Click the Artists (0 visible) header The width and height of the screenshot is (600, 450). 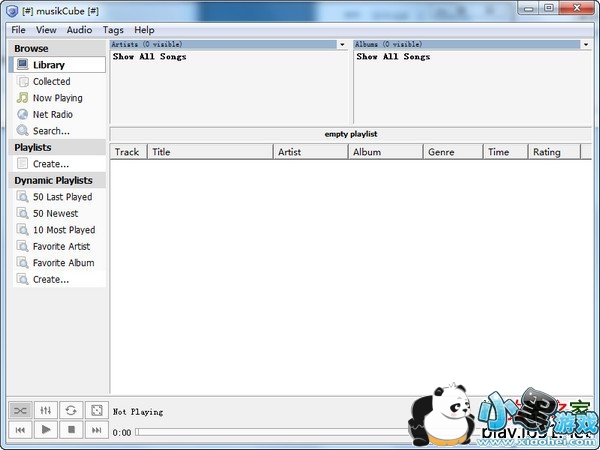[x=223, y=44]
